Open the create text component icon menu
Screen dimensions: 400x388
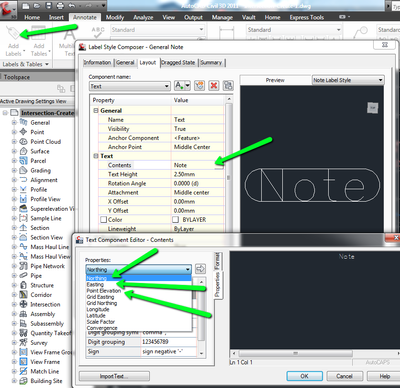click(x=182, y=86)
